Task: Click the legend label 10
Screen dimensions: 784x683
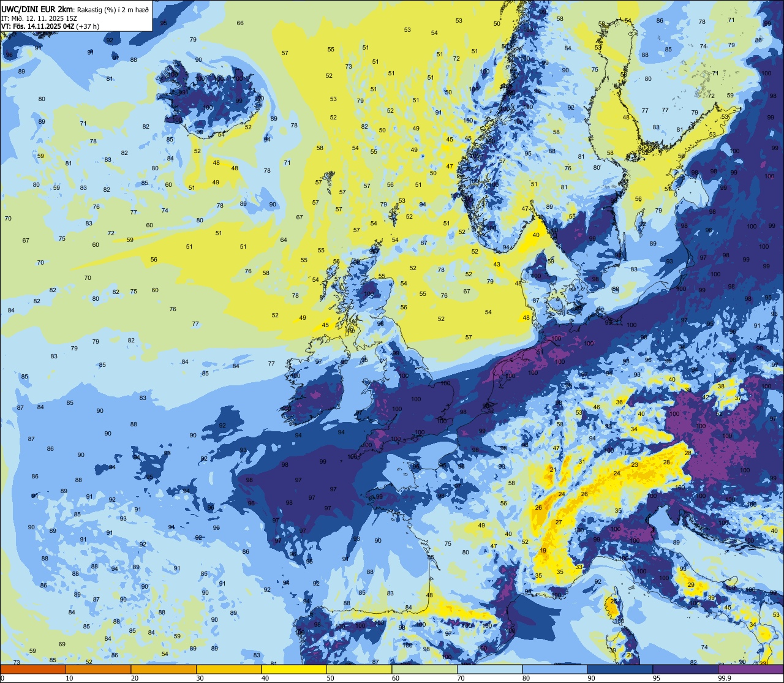Action: [69, 678]
